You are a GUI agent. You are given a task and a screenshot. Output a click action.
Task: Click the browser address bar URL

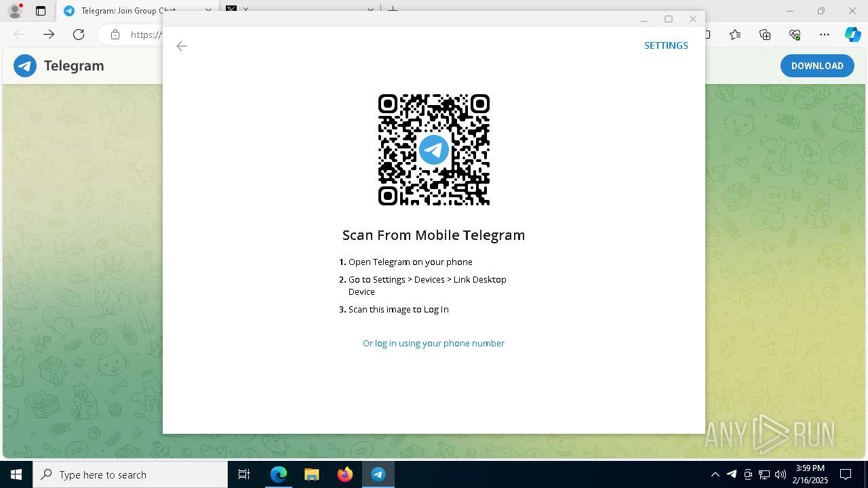[146, 35]
